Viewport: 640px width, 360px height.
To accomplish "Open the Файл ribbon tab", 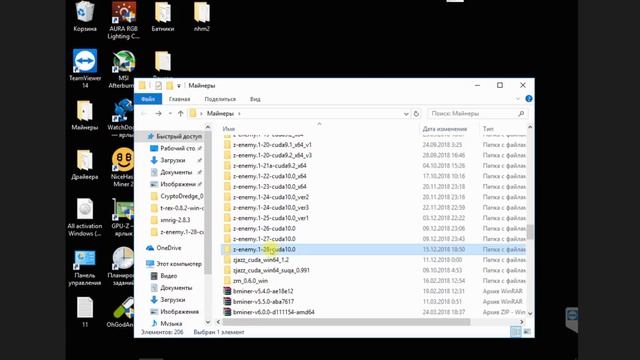I will (x=148, y=99).
